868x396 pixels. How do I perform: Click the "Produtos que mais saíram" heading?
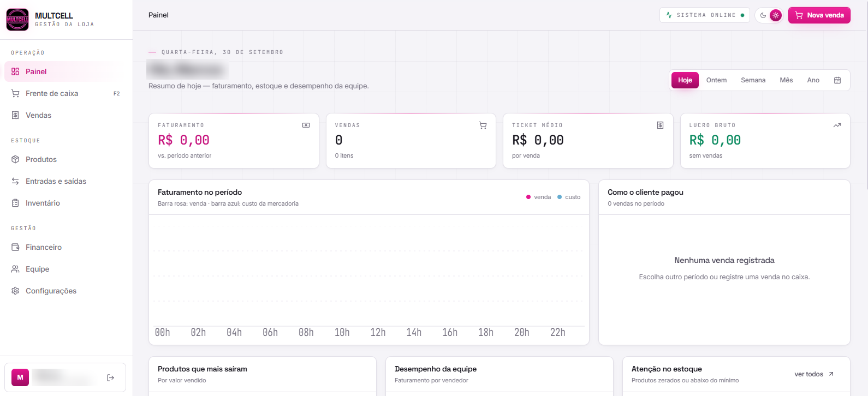(203, 369)
